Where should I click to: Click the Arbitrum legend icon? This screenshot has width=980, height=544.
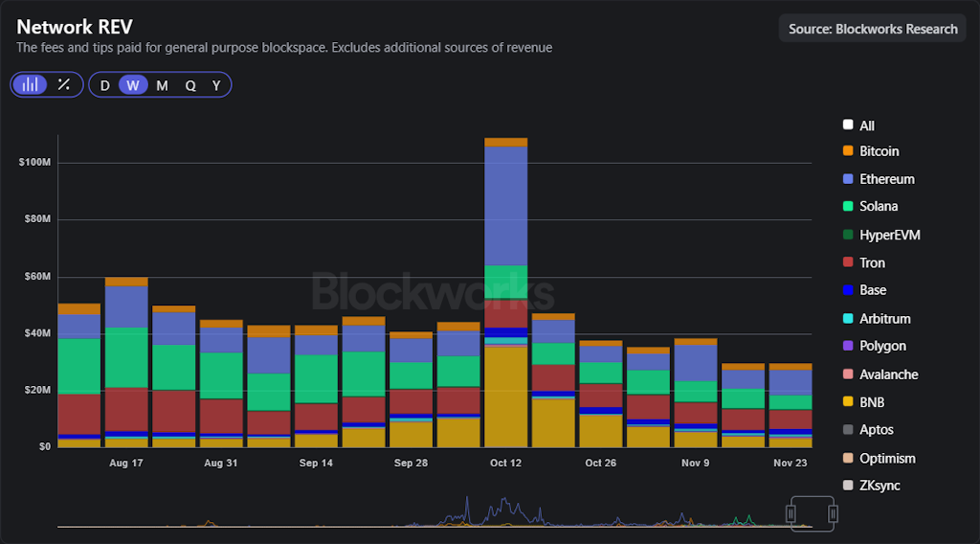848,319
